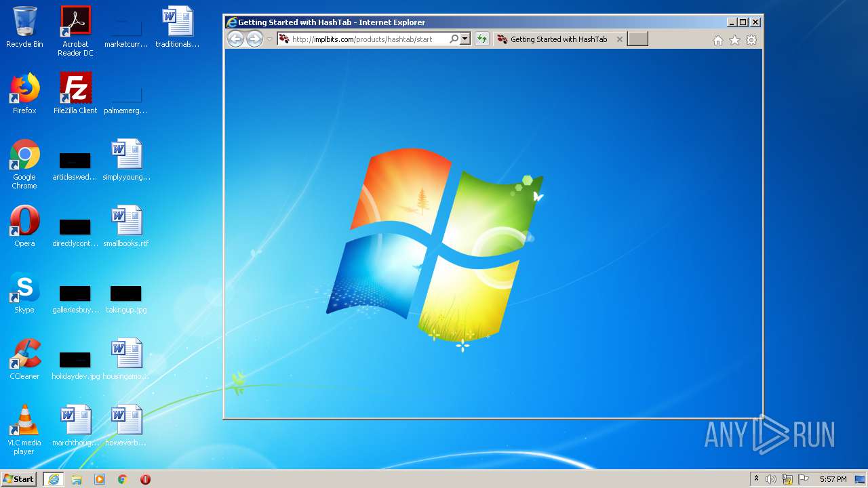Launch Firefox from the desktop
868x488 pixels.
(x=24, y=94)
